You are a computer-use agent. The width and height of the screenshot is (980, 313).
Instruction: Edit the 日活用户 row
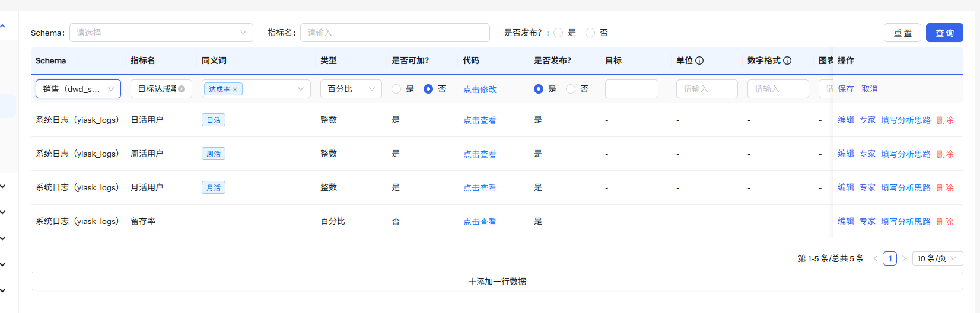(x=846, y=120)
